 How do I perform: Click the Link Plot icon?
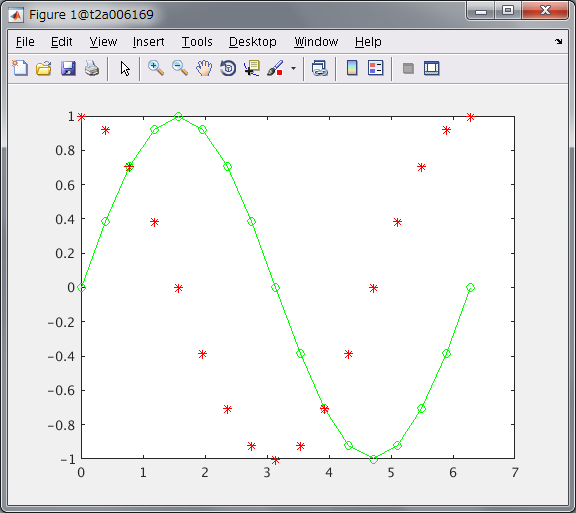pos(319,68)
